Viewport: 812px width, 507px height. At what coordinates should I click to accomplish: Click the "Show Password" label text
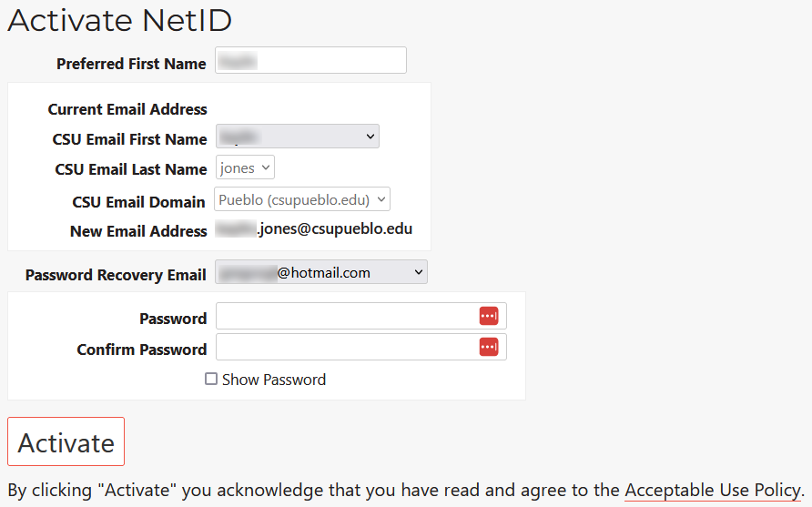coord(274,380)
